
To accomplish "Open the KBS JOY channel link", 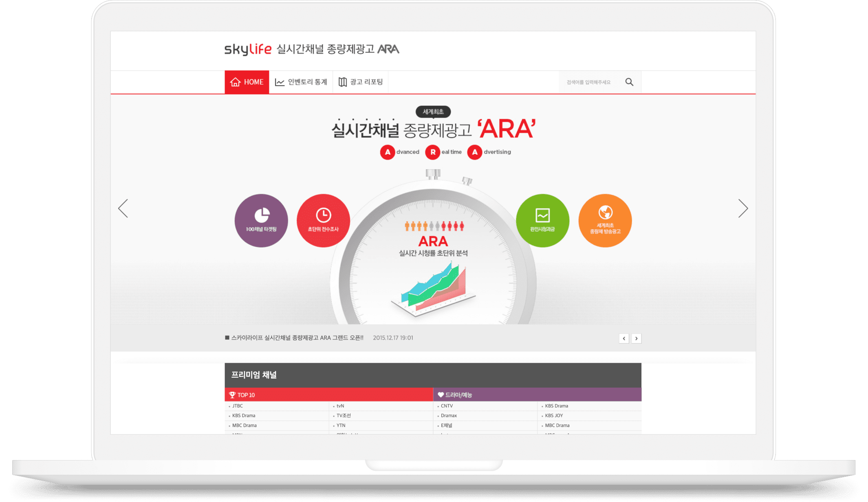I will pyautogui.click(x=554, y=416).
